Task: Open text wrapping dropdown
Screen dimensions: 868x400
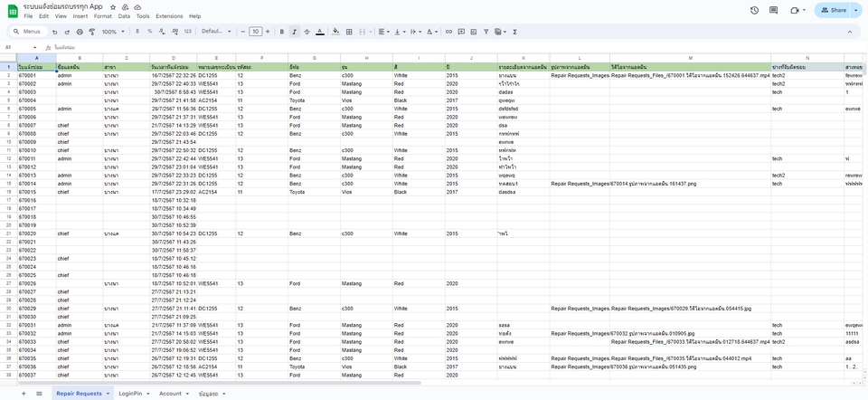Action: [x=416, y=32]
